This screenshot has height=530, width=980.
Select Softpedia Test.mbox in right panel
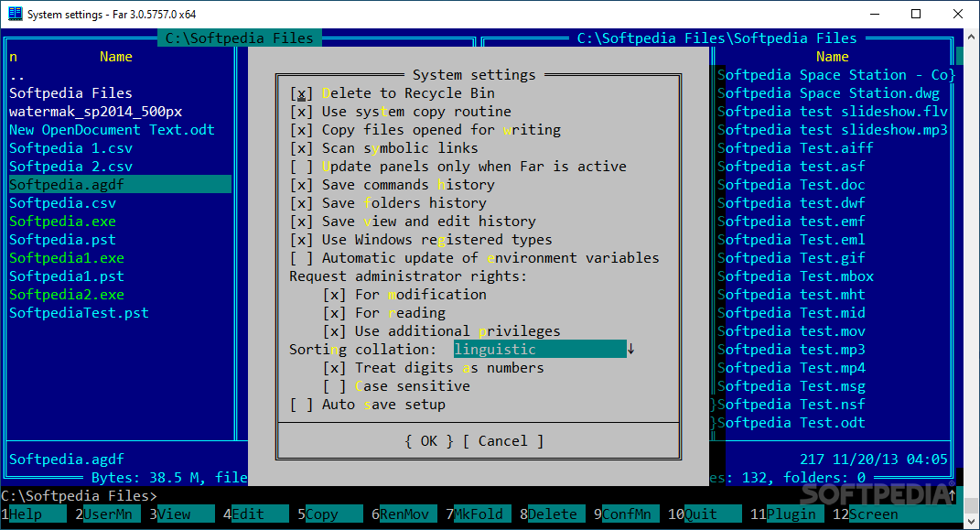pyautogui.click(x=795, y=276)
